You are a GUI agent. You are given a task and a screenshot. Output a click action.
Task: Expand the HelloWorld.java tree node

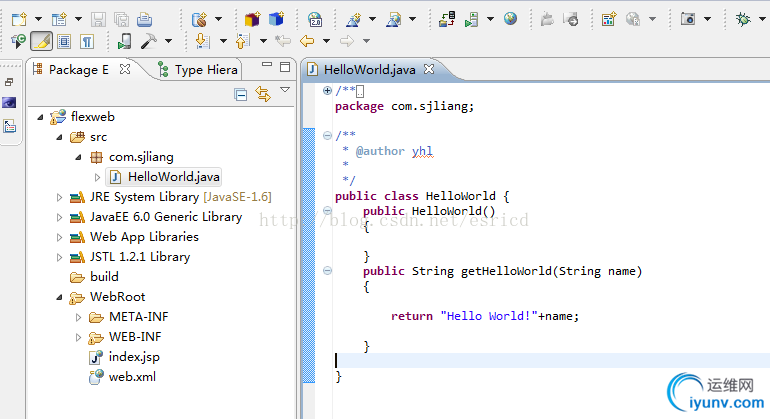pos(97,177)
